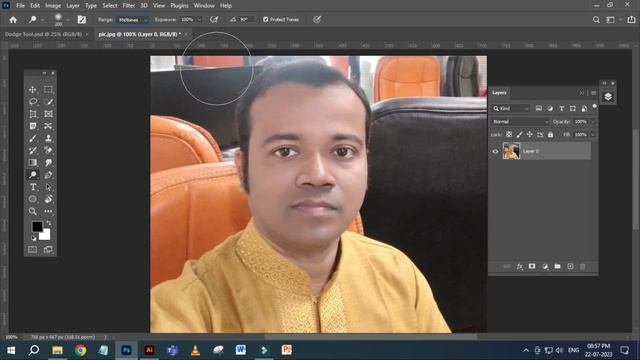Select the Dodge tool in toolbox
The width and height of the screenshot is (640, 360).
coord(33,175)
